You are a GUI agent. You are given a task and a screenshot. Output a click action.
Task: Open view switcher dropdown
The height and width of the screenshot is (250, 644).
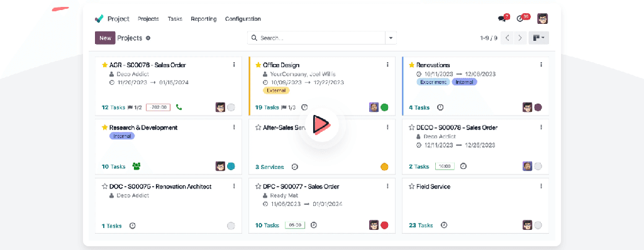click(x=538, y=38)
